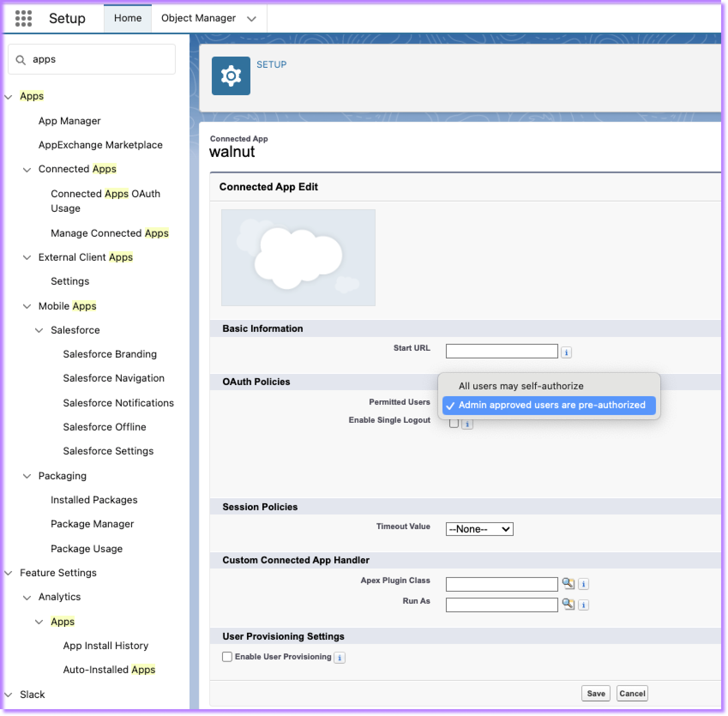Click the Slack label in sidebar

pos(32,695)
